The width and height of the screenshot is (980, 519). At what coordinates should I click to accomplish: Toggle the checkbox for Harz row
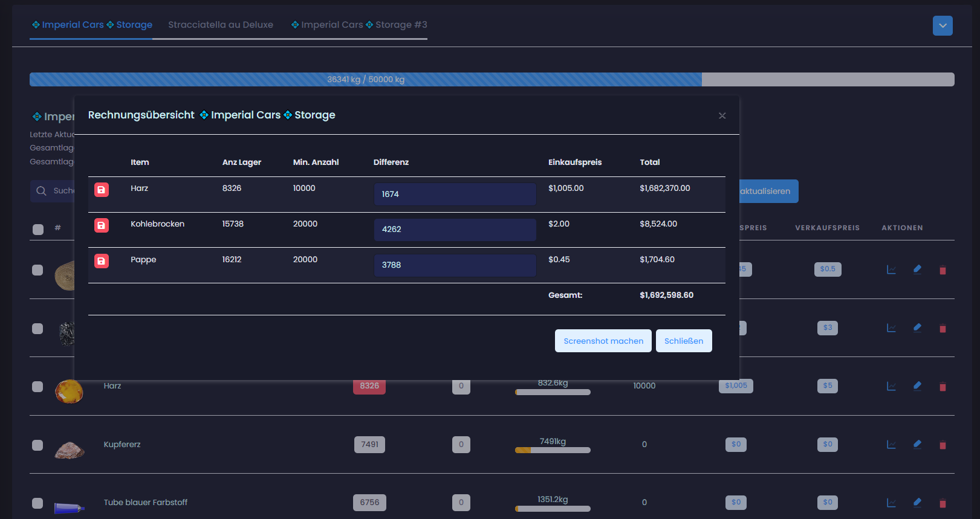(x=37, y=387)
